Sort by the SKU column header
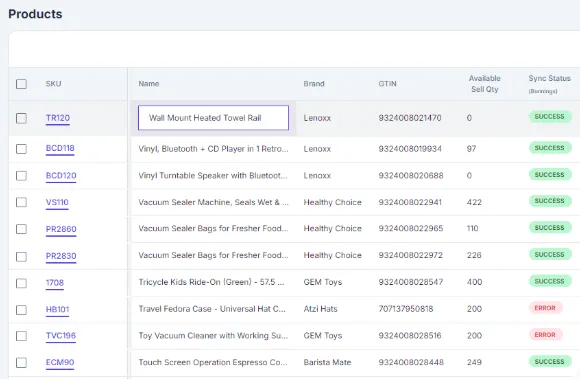Viewport: 580px width, 379px height. [x=53, y=84]
